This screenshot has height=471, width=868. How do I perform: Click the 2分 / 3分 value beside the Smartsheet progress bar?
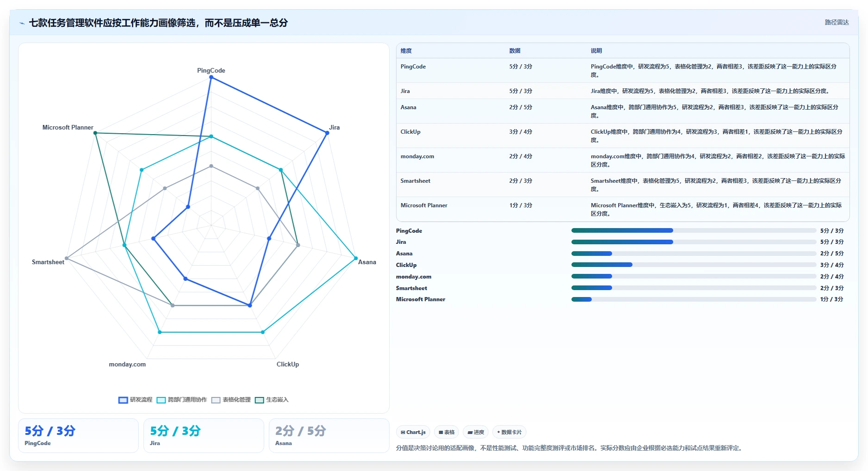coord(832,288)
